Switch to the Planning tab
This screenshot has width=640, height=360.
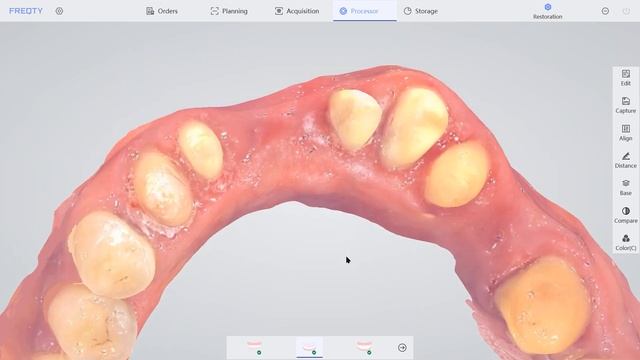(x=229, y=11)
